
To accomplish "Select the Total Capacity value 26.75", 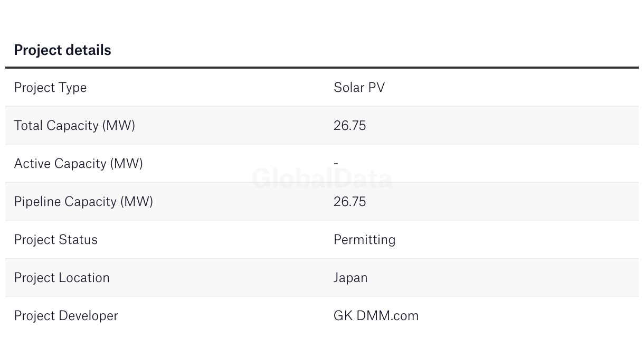I will point(349,126).
